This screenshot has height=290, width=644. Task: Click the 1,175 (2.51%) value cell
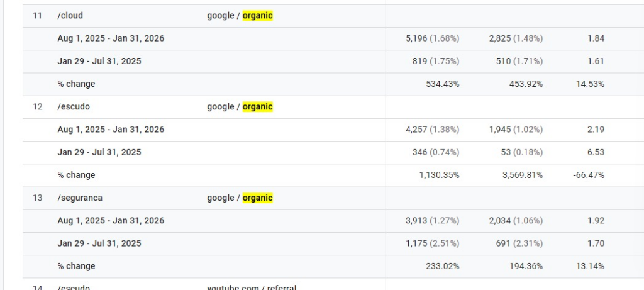coord(433,243)
